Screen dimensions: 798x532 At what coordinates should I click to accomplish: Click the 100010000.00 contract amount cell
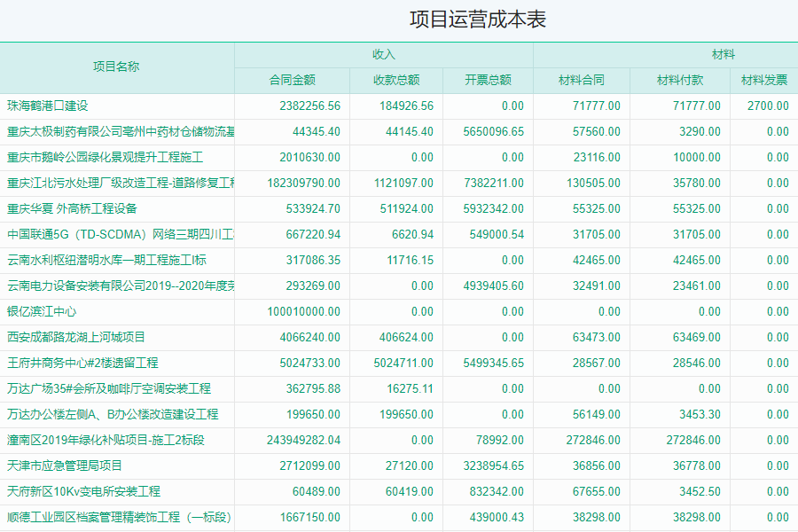tap(303, 311)
